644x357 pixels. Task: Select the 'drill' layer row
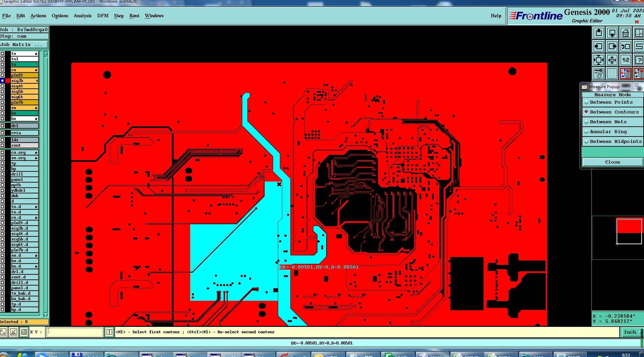24,174
